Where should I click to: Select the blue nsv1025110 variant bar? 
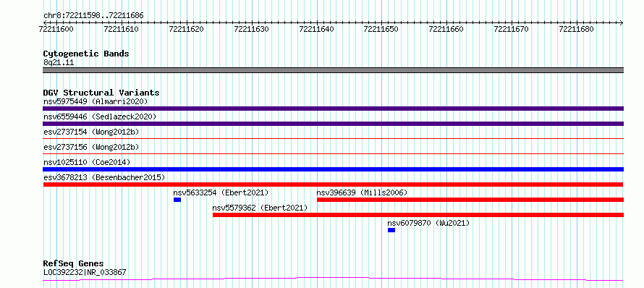pos(333,169)
